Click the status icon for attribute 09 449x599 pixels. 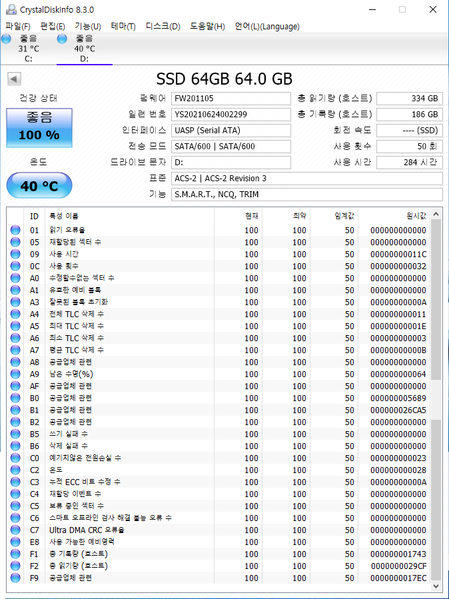tap(15, 254)
